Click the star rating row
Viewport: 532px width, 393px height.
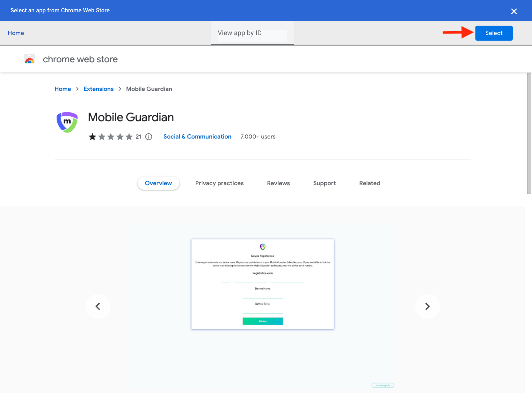(x=111, y=137)
